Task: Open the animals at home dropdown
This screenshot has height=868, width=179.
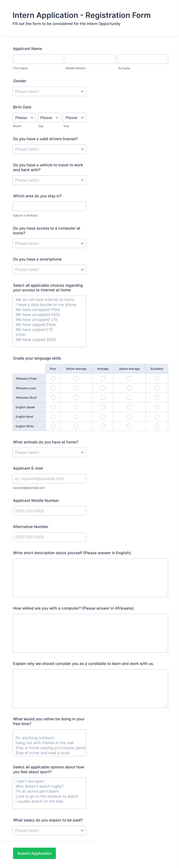Action: 49,452
